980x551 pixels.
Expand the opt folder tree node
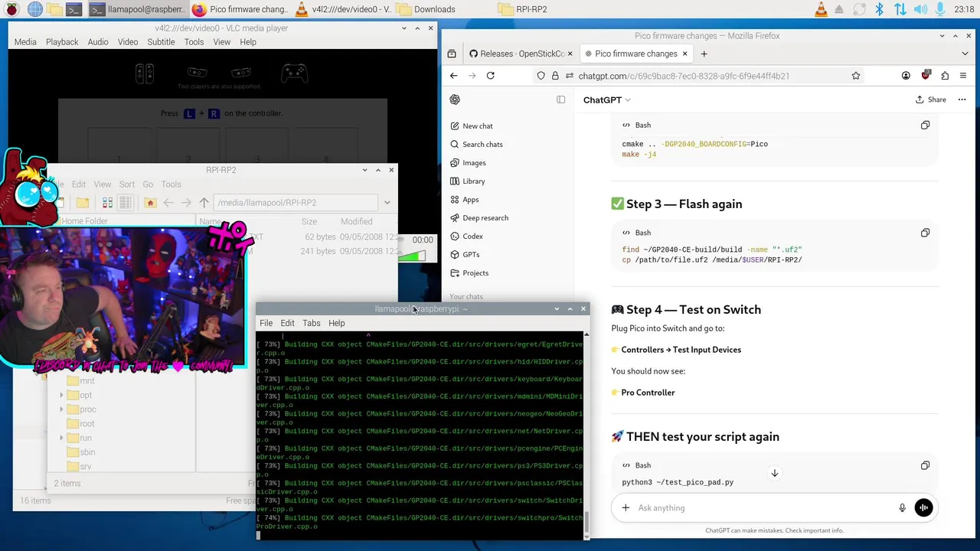point(61,395)
